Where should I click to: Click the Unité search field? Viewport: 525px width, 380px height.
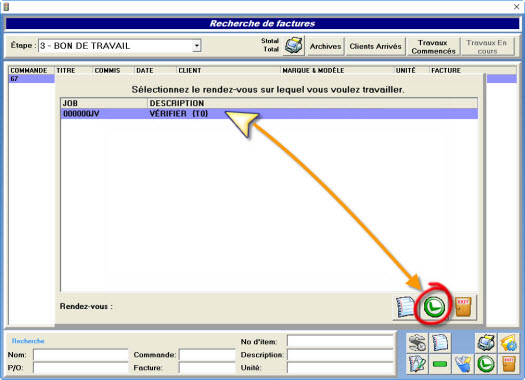340,368
